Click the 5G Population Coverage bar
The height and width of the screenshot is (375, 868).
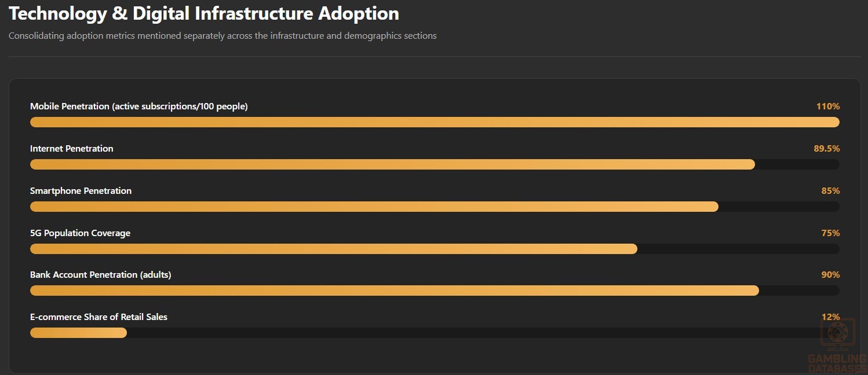coord(435,249)
